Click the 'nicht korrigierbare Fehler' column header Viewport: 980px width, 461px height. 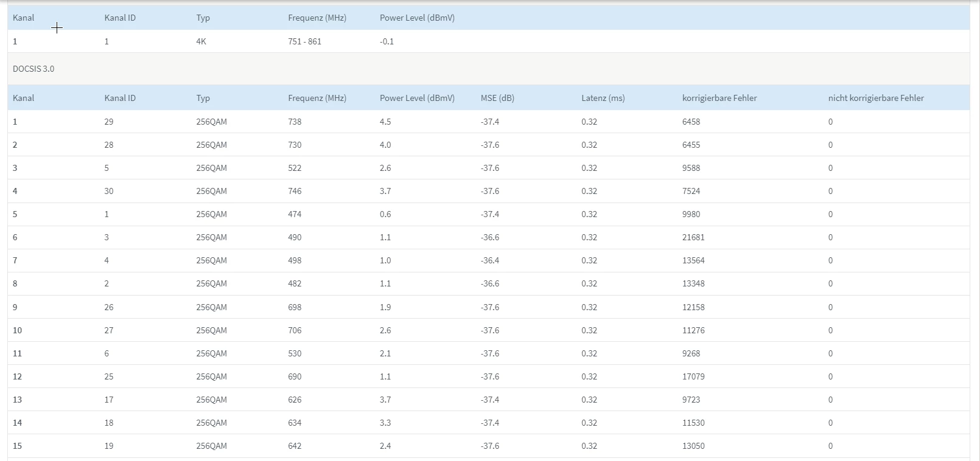876,98
